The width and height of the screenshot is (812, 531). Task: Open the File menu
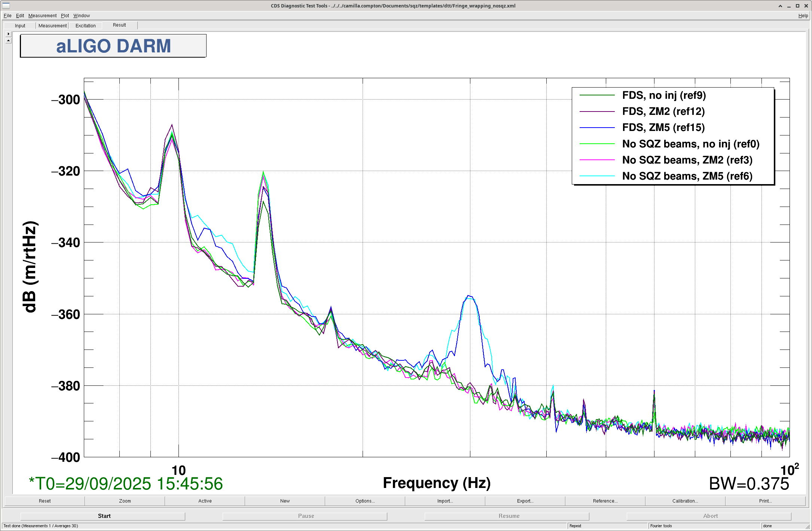pyautogui.click(x=7, y=15)
